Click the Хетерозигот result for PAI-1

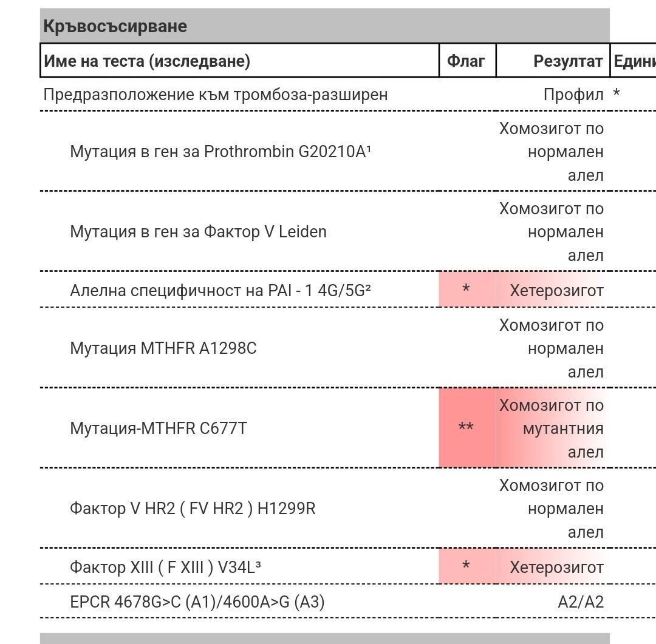556,291
